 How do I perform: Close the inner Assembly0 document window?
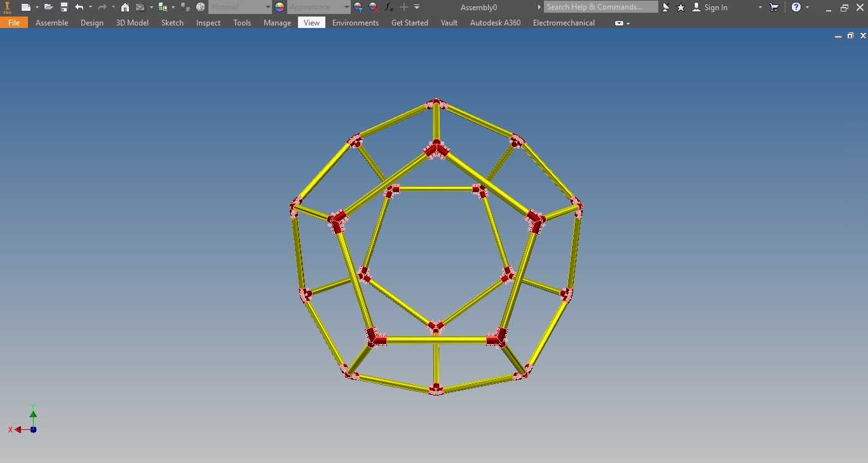tap(863, 36)
